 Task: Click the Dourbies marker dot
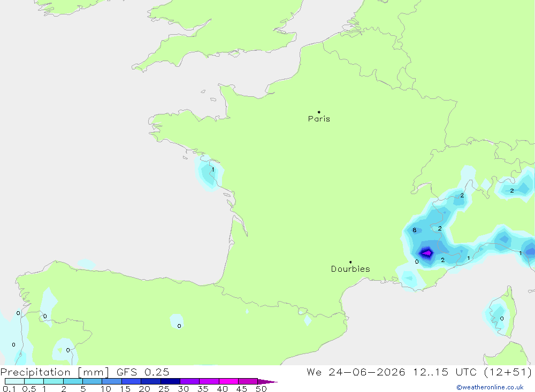pyautogui.click(x=350, y=262)
